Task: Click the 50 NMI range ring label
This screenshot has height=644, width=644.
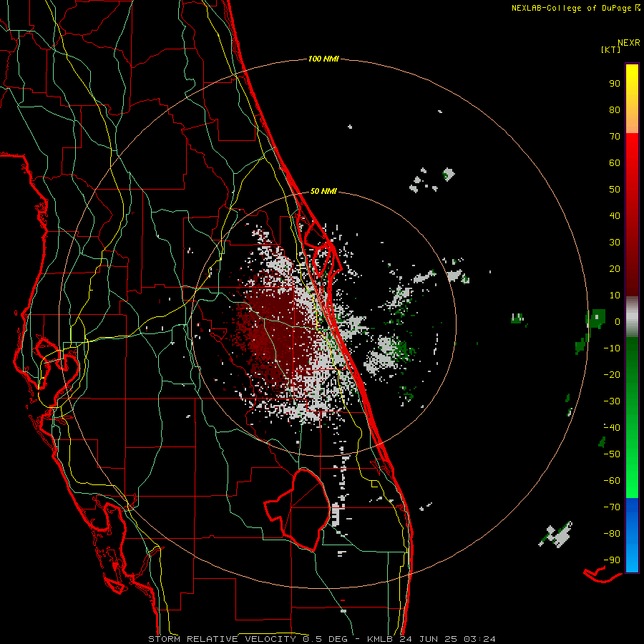Action: [323, 191]
